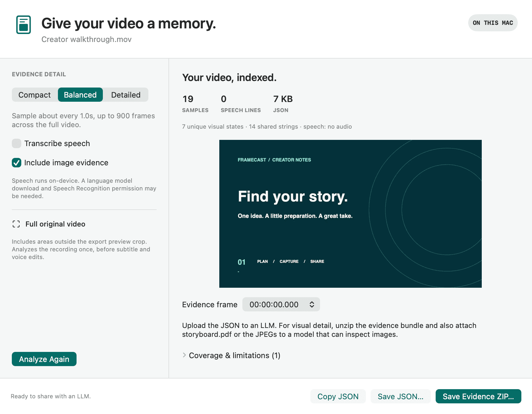Click the 0 SPEECH LINES statistic

[241, 103]
